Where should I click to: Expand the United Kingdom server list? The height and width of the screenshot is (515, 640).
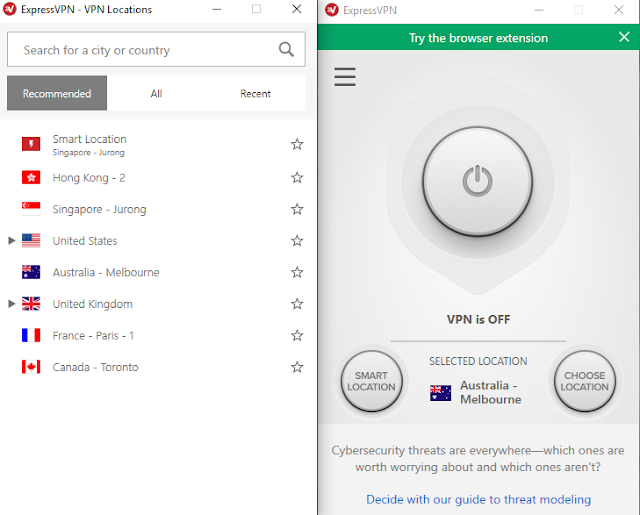12,304
